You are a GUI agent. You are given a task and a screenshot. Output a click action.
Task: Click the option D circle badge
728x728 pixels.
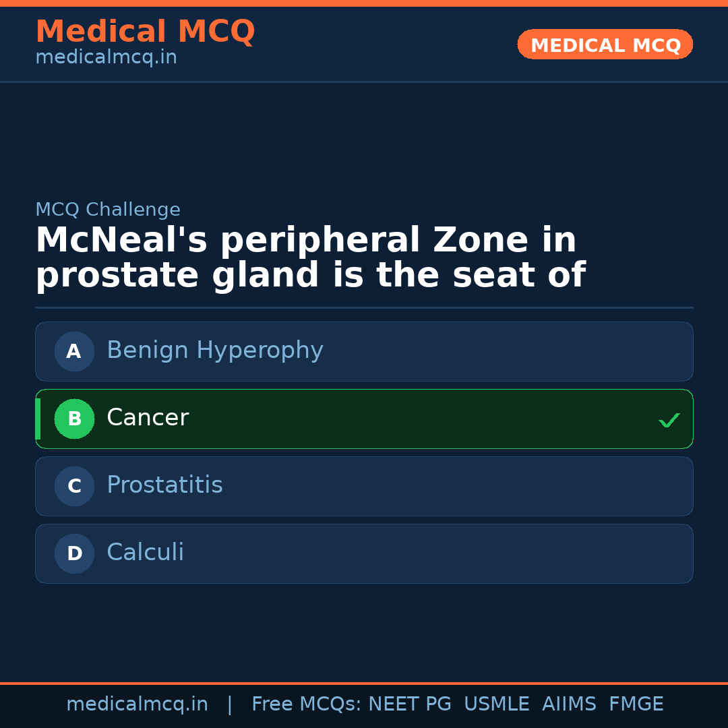coord(74,553)
